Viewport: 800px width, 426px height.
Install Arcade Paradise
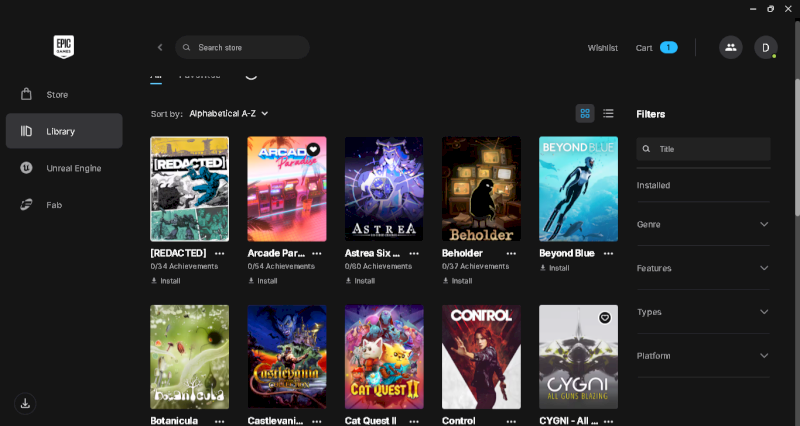coord(263,281)
